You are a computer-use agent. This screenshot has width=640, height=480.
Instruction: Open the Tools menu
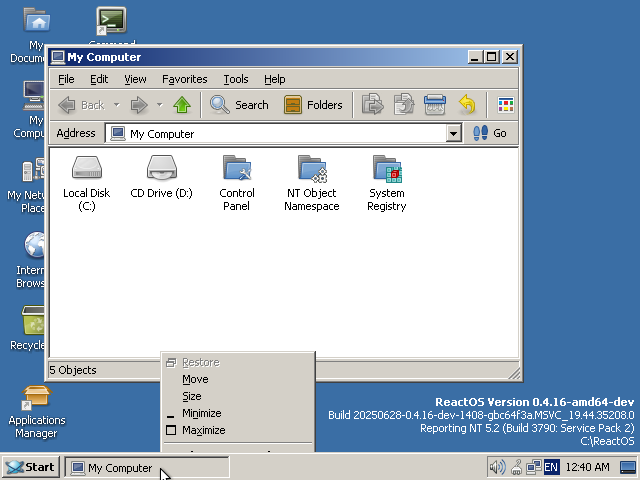coord(236,79)
